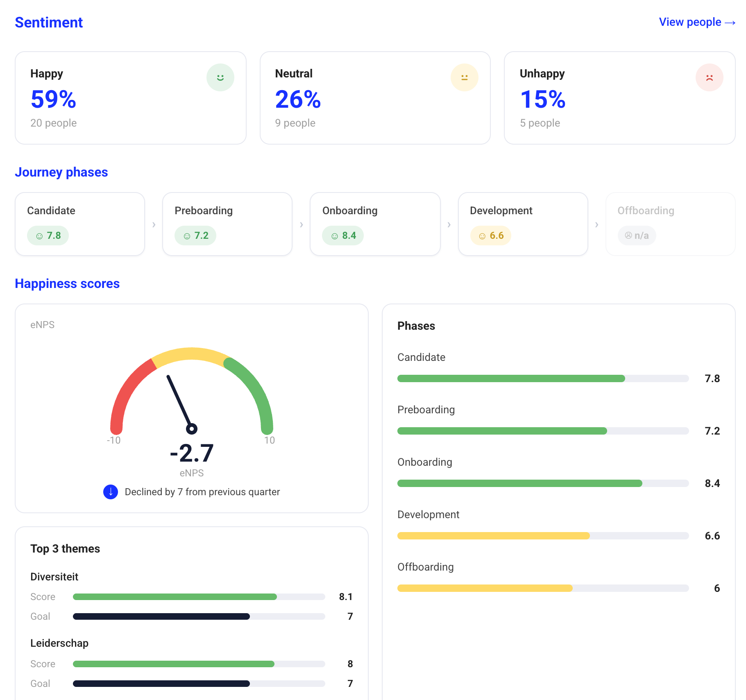Click the green happy smiley icon

point(220,77)
